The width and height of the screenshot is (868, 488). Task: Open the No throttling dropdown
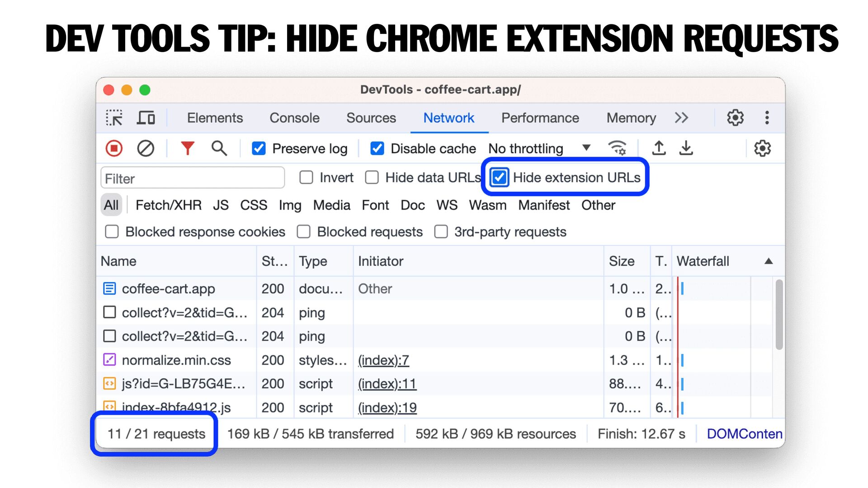click(x=540, y=149)
